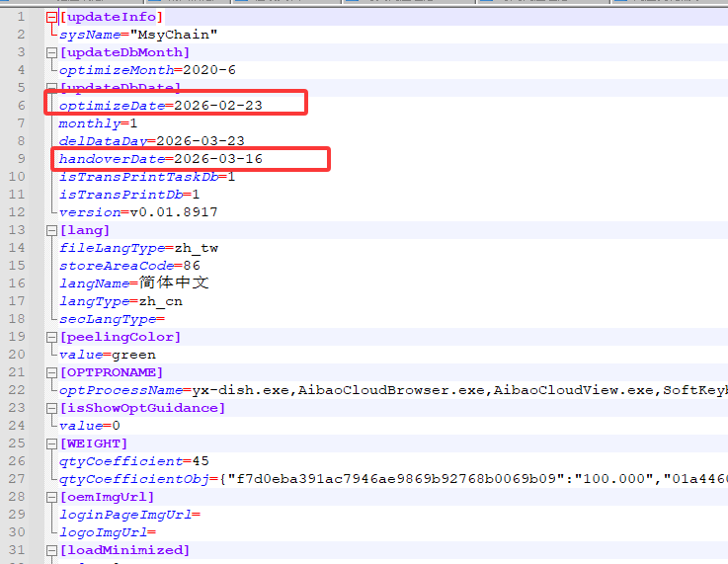
Task: Place cursor in the sysName="MsyChain" line
Action: point(138,35)
